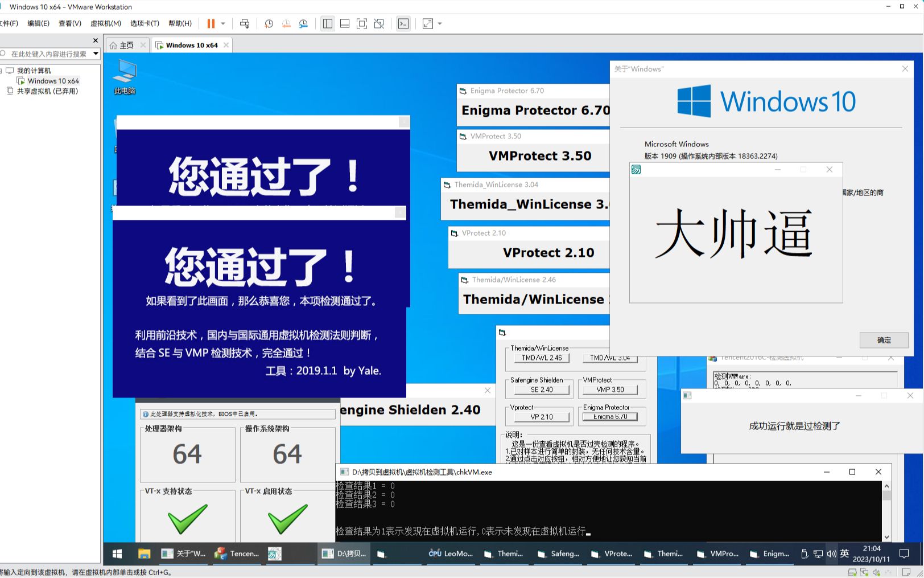Close the Safengine Shielden 2.40 window
Screen dimensions: 924x578
coord(488,390)
